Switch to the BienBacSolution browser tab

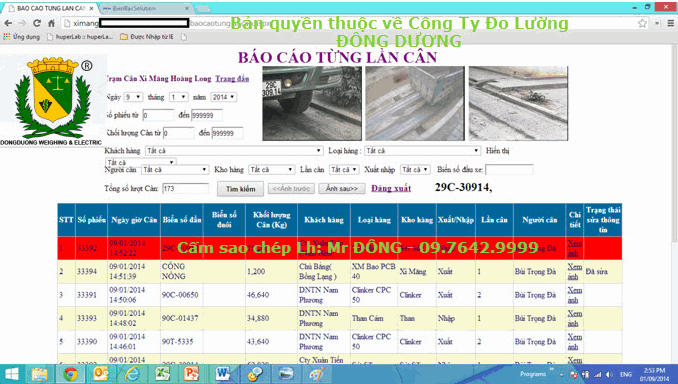(x=145, y=8)
